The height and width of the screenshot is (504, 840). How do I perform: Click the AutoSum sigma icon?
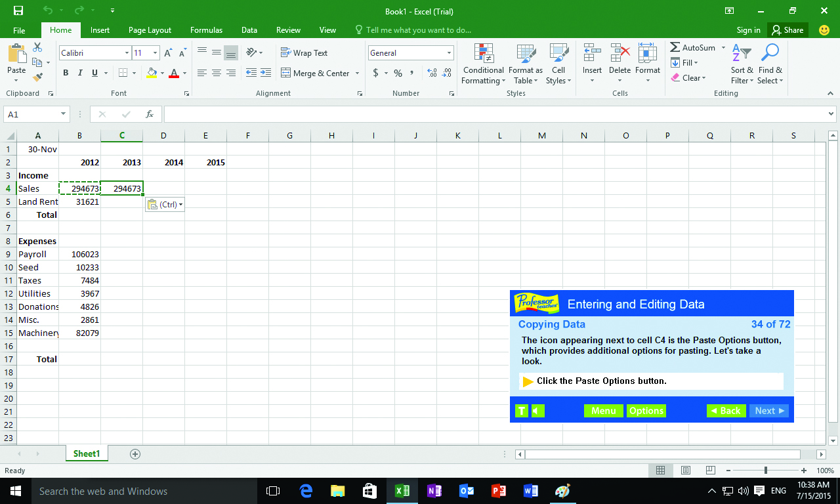pos(675,47)
